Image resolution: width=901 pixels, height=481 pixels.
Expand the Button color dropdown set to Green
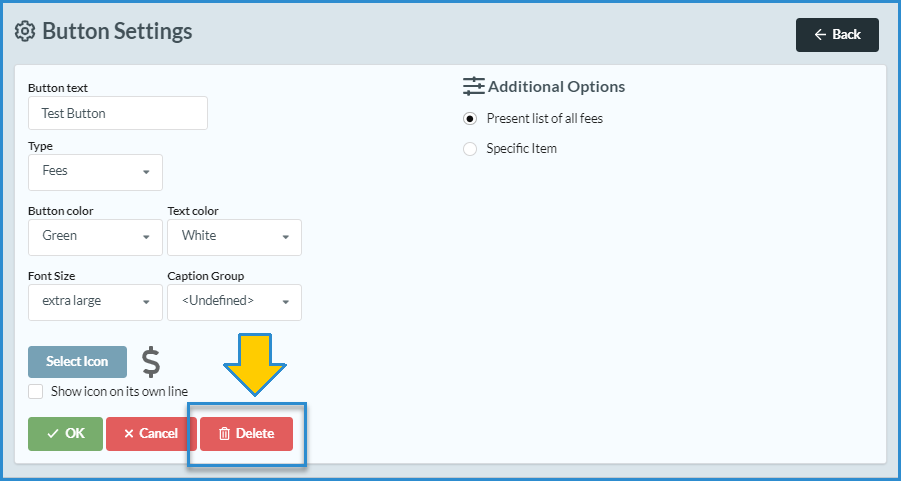[95, 237]
